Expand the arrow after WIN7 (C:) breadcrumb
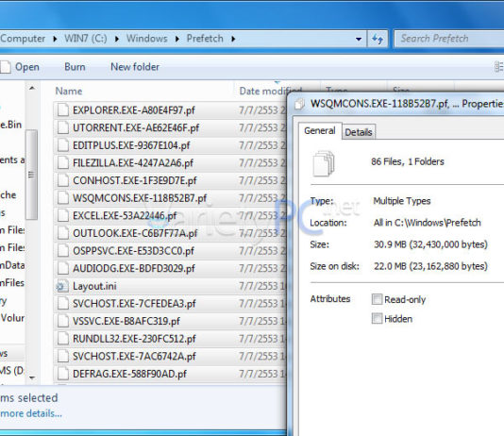Viewport: 504px width, 436px height. pyautogui.click(x=117, y=39)
